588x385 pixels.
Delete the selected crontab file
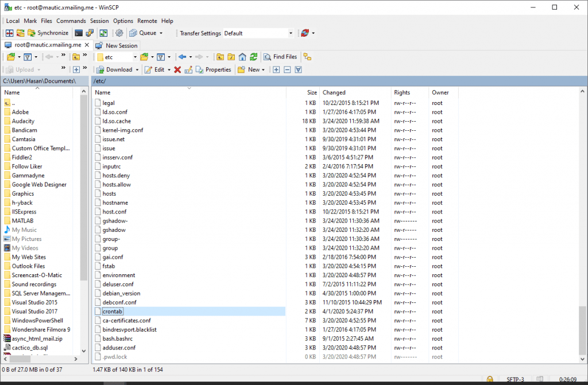coord(179,69)
